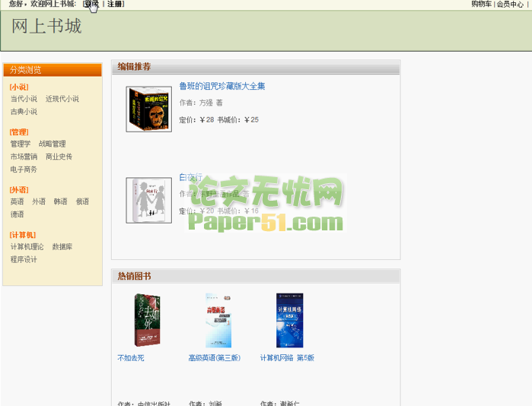Browse 古典小说 category

24,112
